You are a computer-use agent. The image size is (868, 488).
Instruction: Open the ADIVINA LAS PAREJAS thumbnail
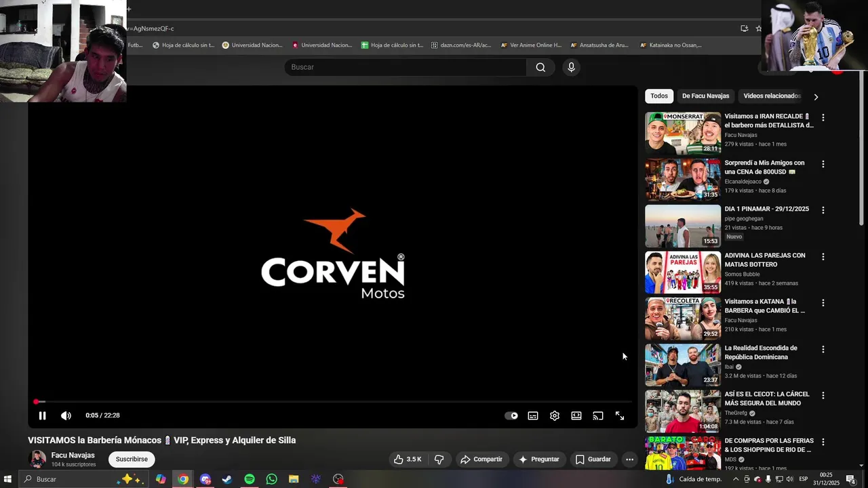tap(683, 272)
